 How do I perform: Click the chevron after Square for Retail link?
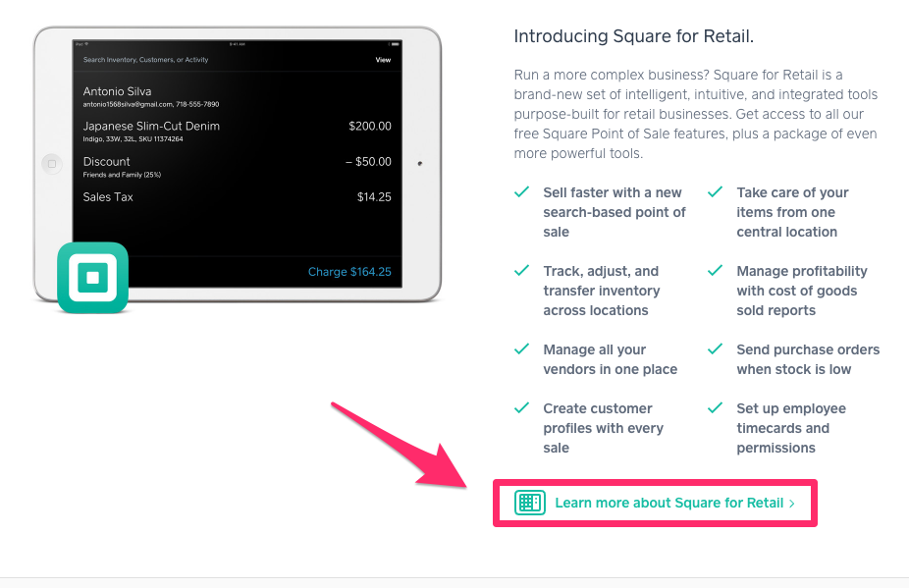coord(792,504)
